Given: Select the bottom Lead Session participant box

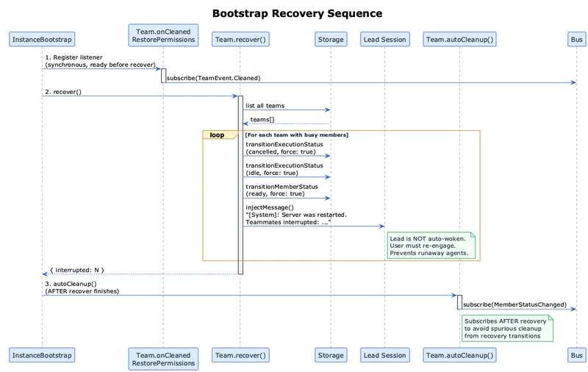Looking at the screenshot, I should point(384,355).
